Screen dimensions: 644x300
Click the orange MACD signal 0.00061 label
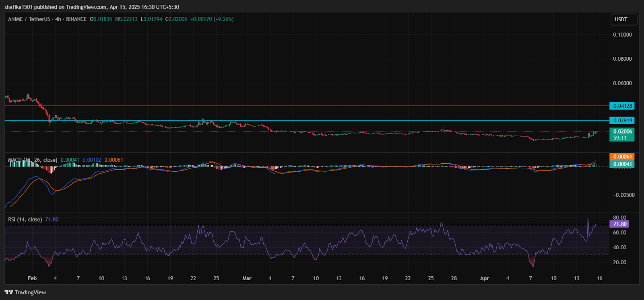(622, 156)
